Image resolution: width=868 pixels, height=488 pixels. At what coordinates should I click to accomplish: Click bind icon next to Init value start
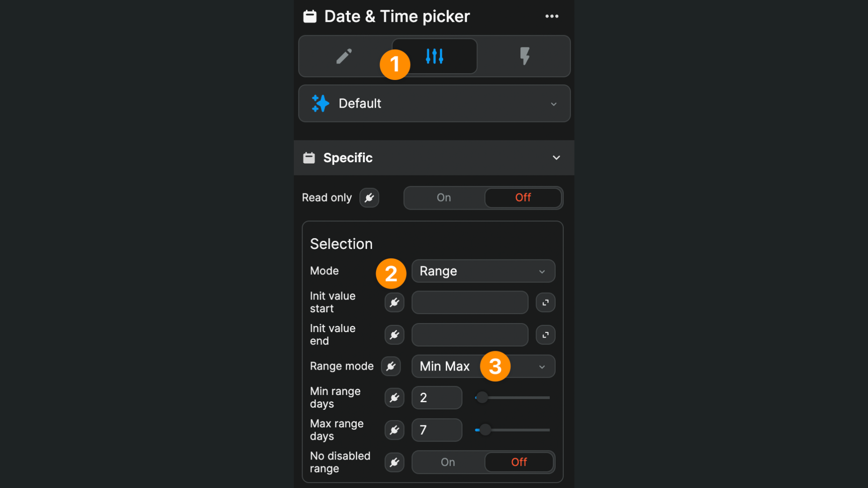pyautogui.click(x=394, y=302)
